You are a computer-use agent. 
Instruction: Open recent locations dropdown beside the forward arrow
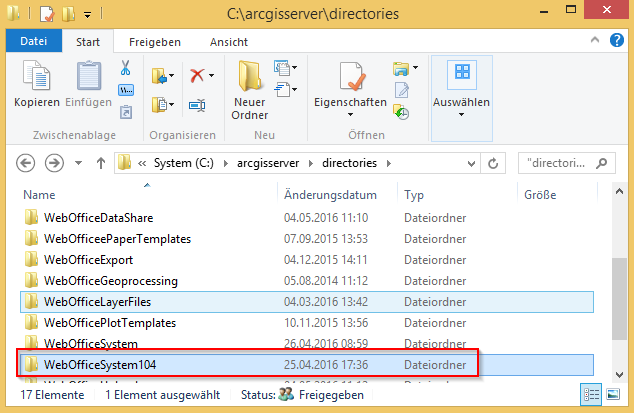click(78, 163)
